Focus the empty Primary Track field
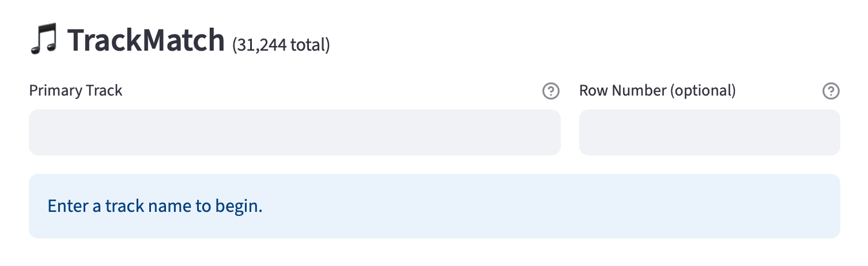868x266 pixels. point(295,132)
